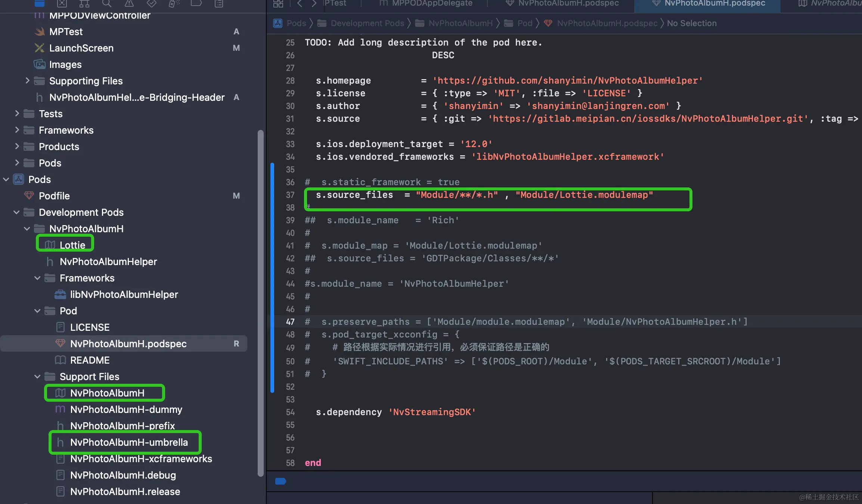862x504 pixels.
Task: Select the Lottie modulemap file
Action: (72, 245)
